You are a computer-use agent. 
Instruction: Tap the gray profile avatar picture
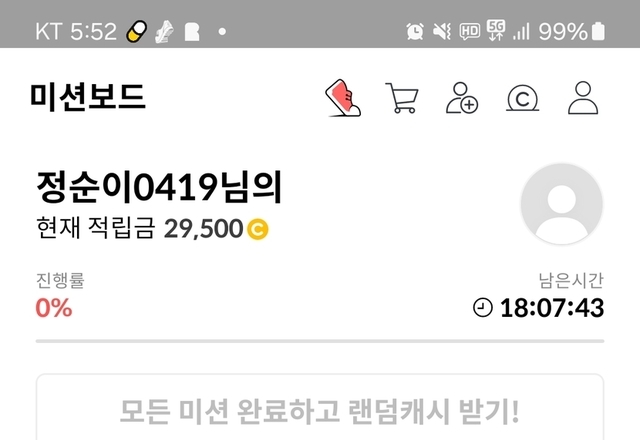point(562,204)
